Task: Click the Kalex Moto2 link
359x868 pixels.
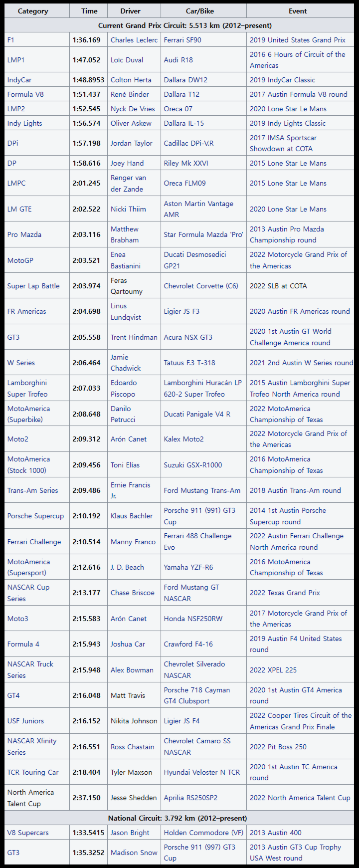Action: [x=184, y=439]
